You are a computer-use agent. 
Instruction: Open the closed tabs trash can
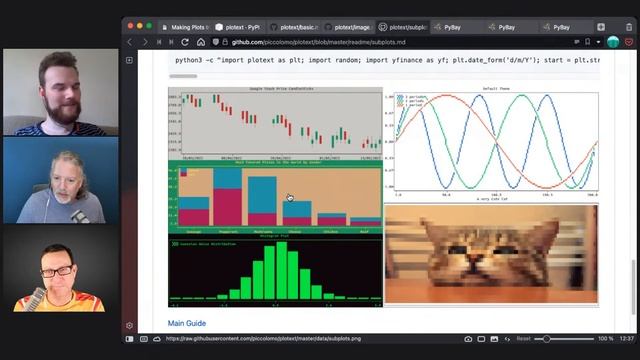coord(629,27)
